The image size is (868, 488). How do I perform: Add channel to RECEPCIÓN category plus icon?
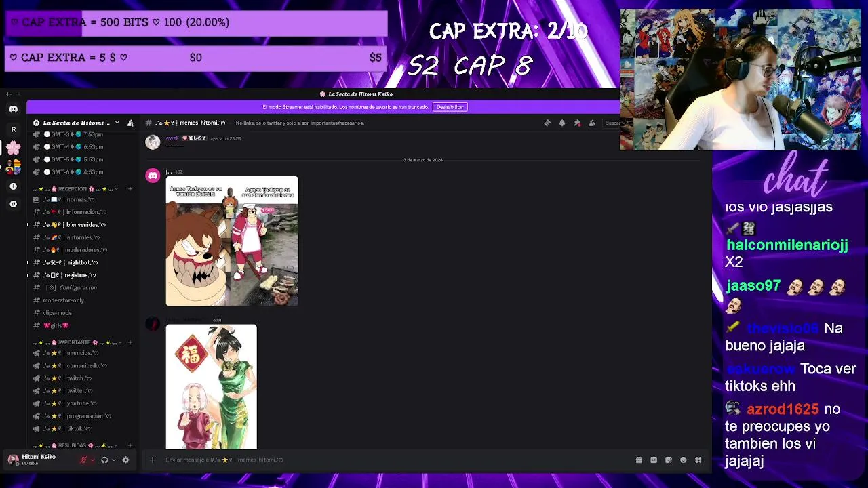pyautogui.click(x=130, y=189)
